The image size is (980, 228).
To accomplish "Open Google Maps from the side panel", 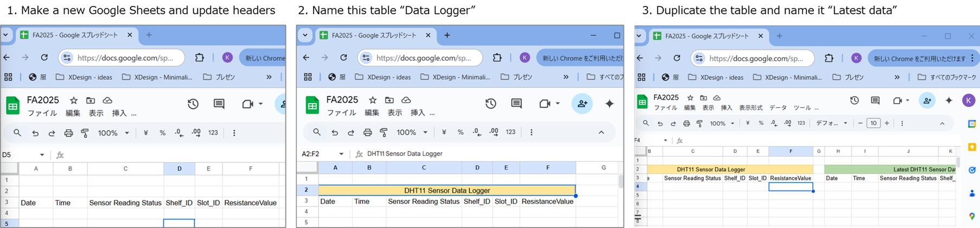I will point(972,216).
